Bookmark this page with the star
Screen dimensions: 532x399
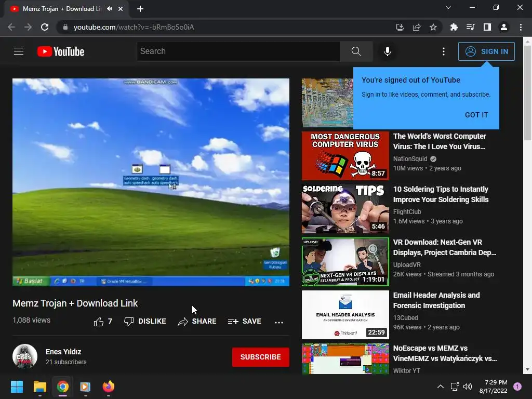click(433, 27)
